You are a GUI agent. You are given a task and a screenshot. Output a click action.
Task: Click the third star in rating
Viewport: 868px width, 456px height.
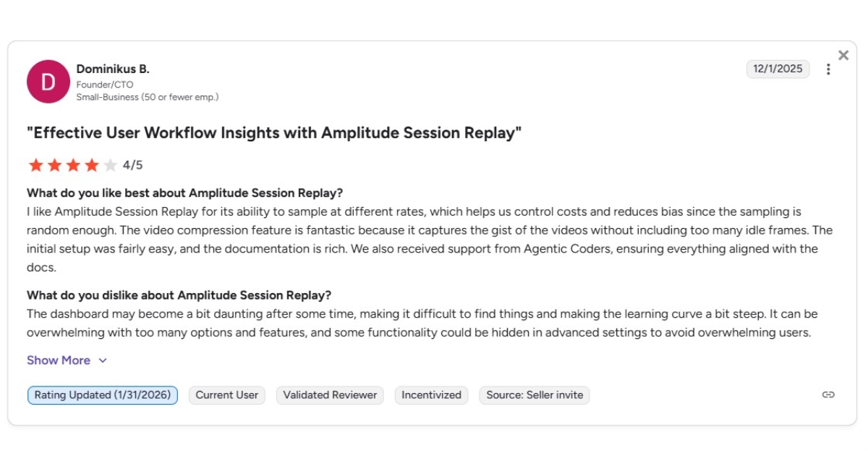[x=72, y=165]
